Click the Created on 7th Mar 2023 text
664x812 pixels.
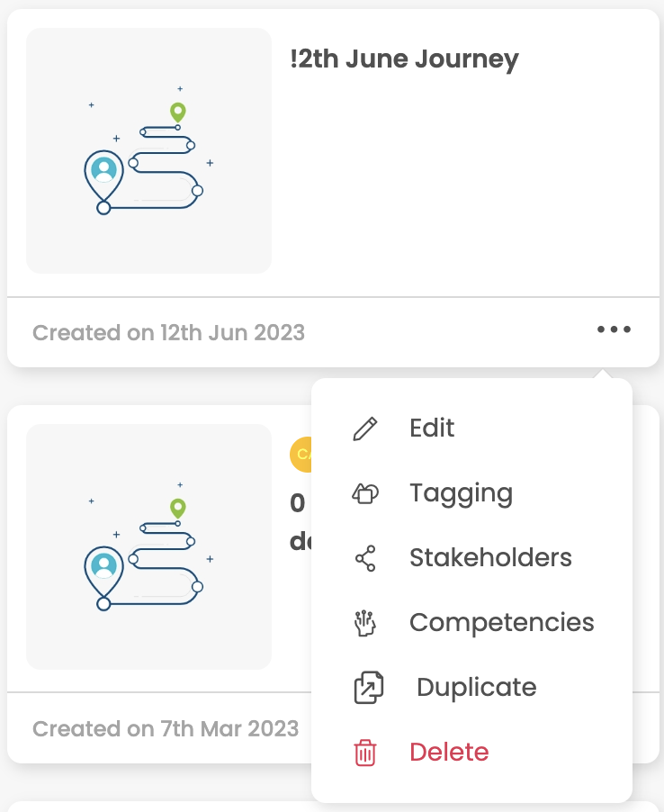pos(166,729)
